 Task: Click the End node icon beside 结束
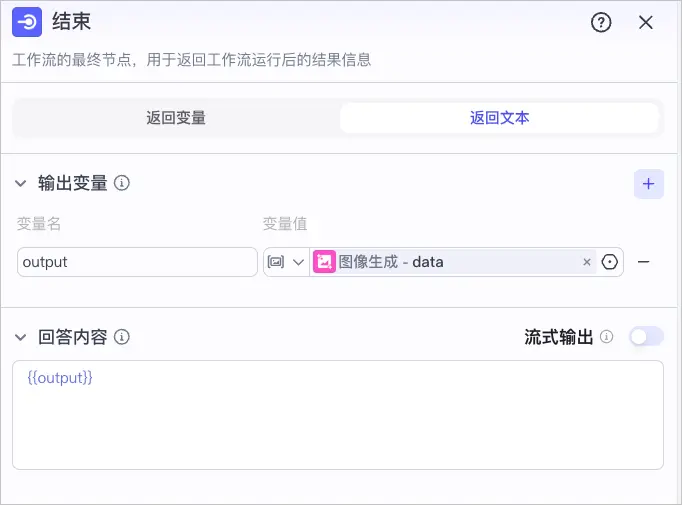point(27,22)
